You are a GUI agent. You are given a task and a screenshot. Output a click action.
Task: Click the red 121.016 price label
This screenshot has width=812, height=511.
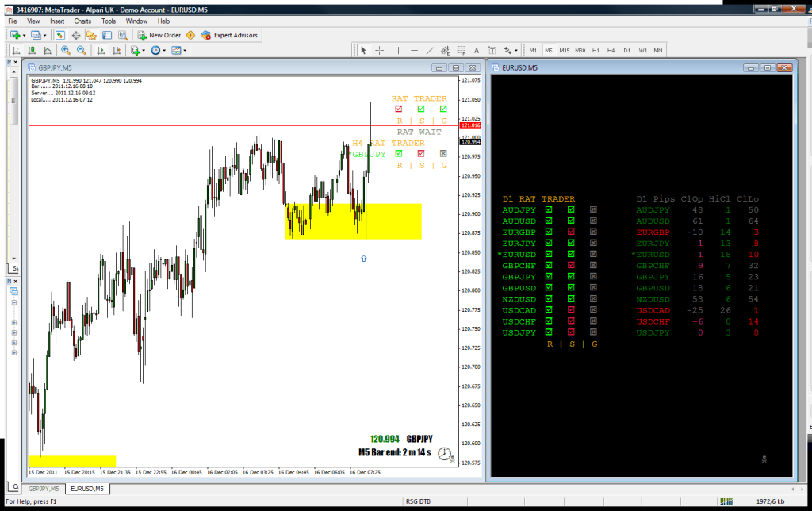(470, 125)
